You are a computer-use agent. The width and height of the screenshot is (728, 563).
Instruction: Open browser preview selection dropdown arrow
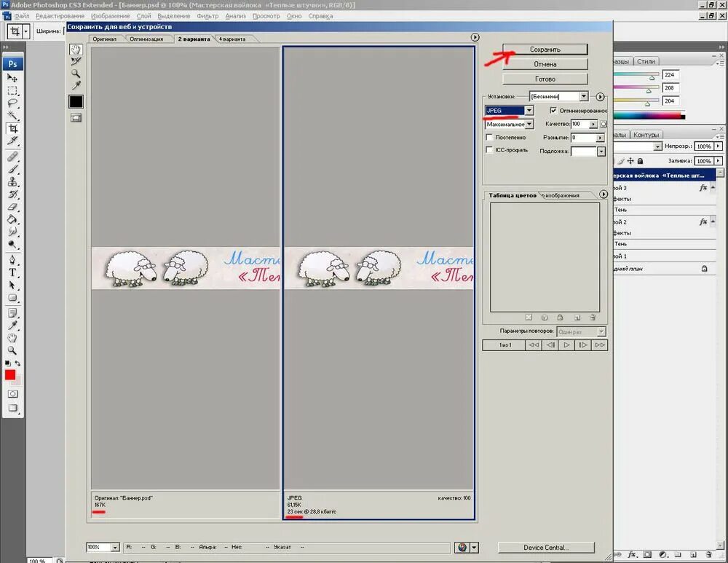click(x=474, y=548)
